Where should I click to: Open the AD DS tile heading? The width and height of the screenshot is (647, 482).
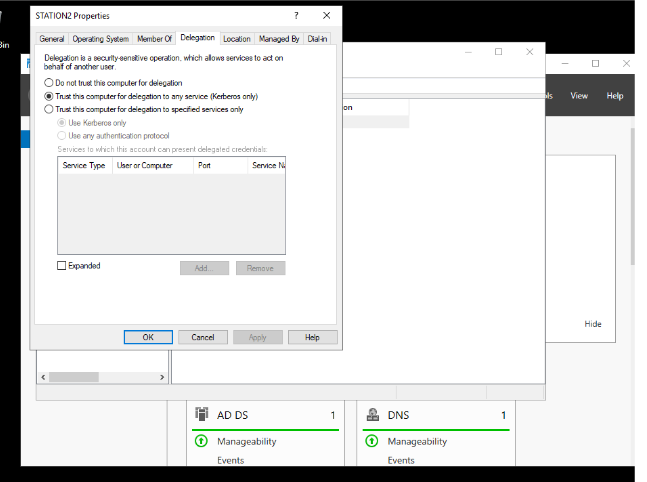coord(232,415)
